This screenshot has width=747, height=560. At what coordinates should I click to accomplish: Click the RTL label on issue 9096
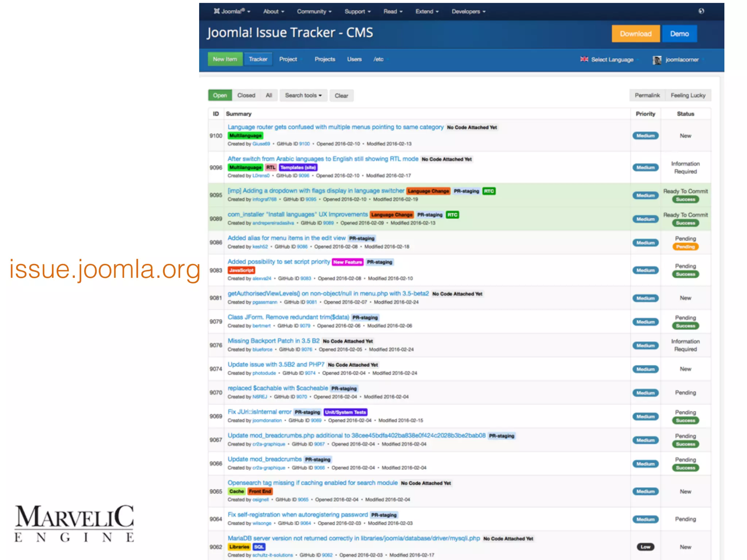pos(270,167)
